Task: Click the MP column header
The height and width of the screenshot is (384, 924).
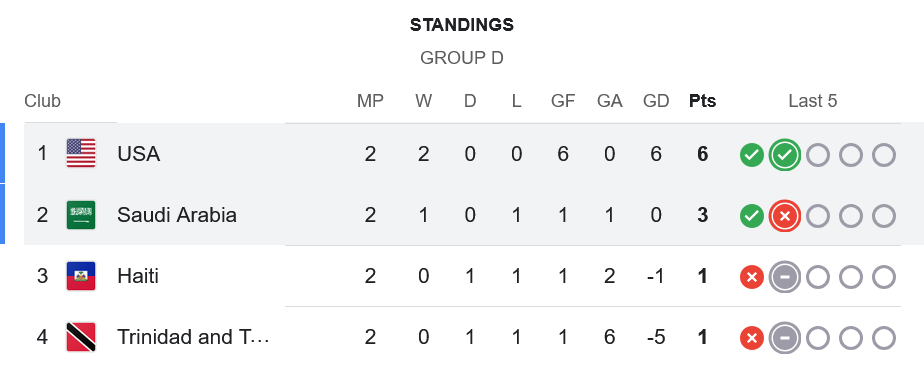Action: pos(370,101)
